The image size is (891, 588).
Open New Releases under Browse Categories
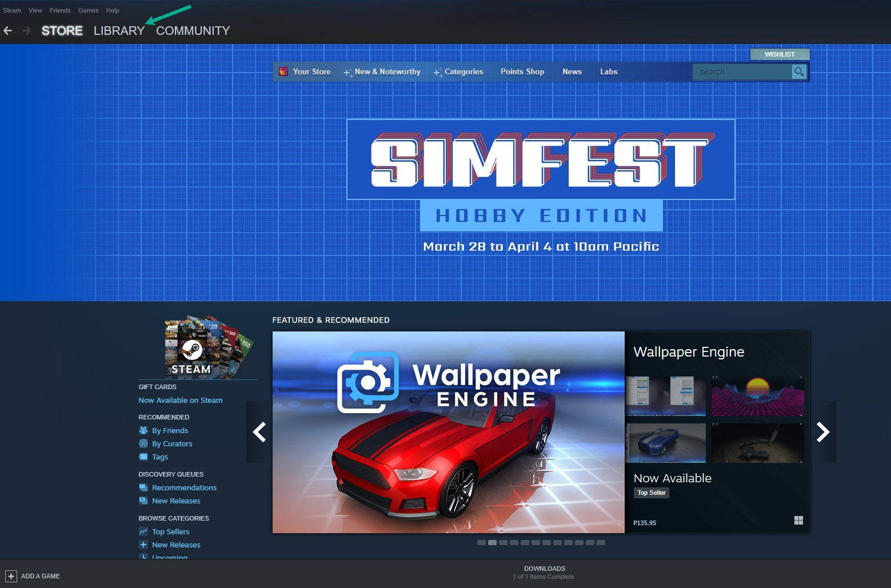tap(176, 545)
